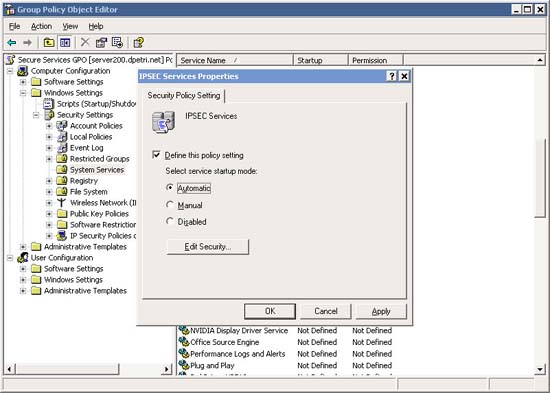The width and height of the screenshot is (550, 393).
Task: Click the Security Settings node icon
Action: 49,115
